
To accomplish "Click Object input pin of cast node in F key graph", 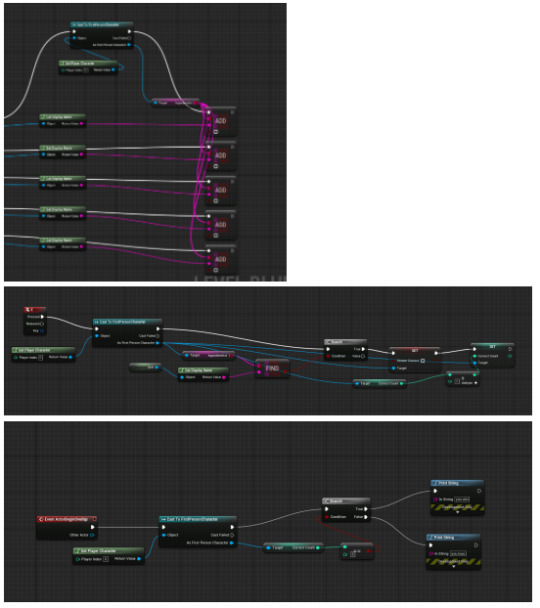I will point(97,336).
